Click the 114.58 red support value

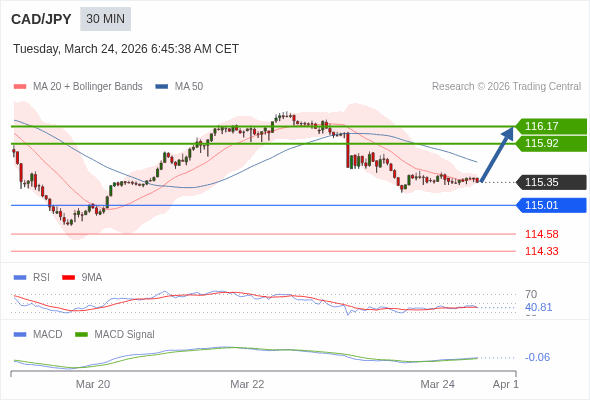[542, 234]
